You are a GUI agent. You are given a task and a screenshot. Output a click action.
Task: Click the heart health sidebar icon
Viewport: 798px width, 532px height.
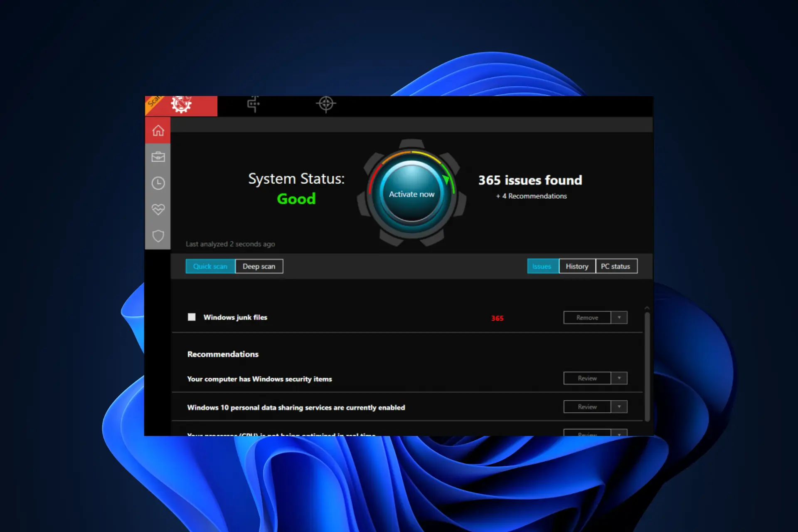click(x=158, y=209)
